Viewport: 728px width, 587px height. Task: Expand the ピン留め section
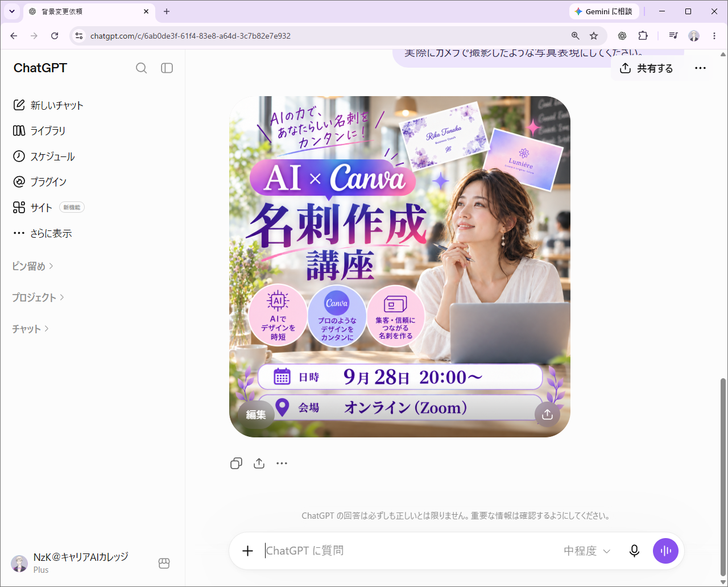(33, 266)
